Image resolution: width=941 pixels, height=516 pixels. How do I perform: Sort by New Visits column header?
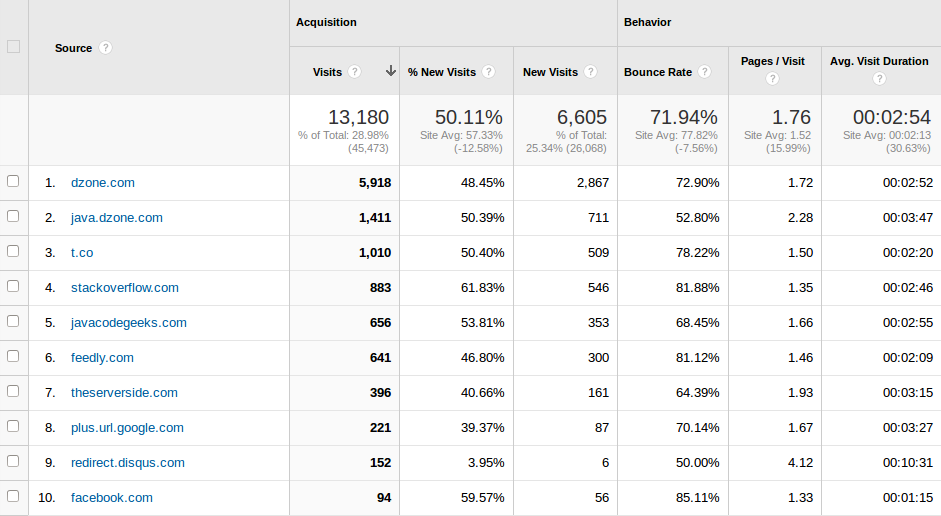[550, 72]
